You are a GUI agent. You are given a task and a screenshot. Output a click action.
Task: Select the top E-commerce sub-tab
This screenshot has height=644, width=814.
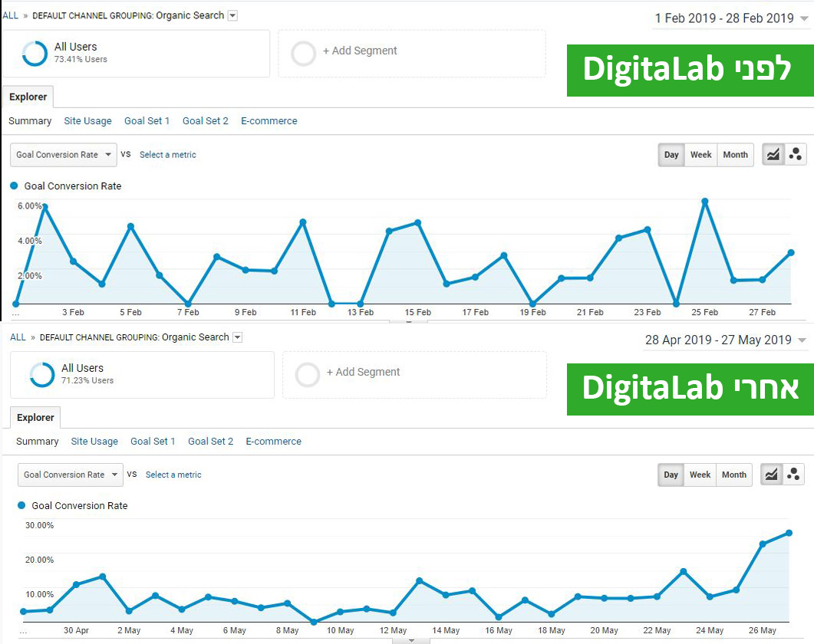tap(269, 121)
